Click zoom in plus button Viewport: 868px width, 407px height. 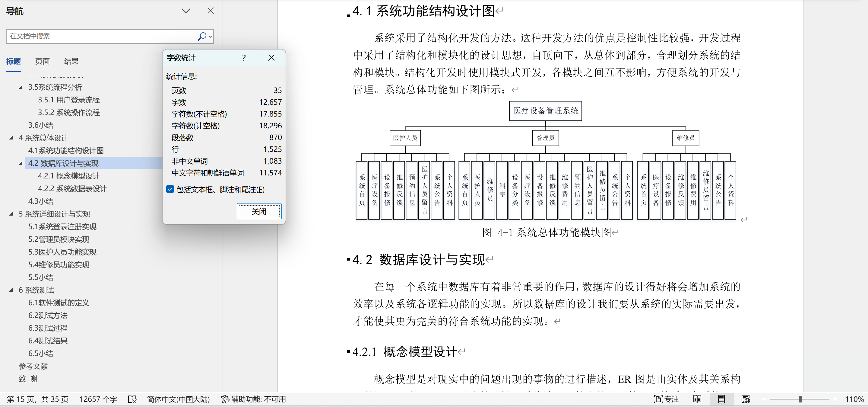click(835, 399)
